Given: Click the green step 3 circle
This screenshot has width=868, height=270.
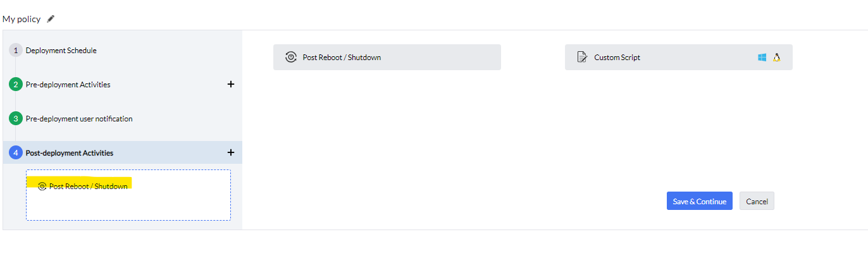Looking at the screenshot, I should point(16,119).
